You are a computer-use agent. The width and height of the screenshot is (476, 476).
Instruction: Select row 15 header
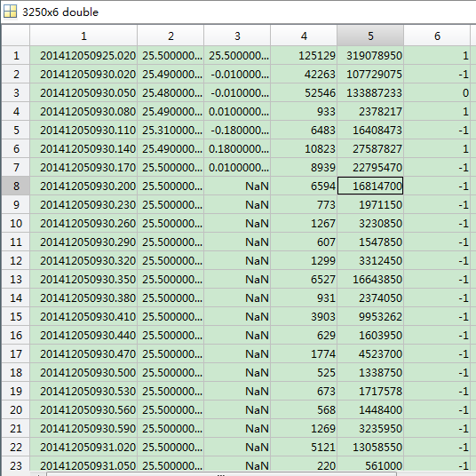tap(16, 316)
